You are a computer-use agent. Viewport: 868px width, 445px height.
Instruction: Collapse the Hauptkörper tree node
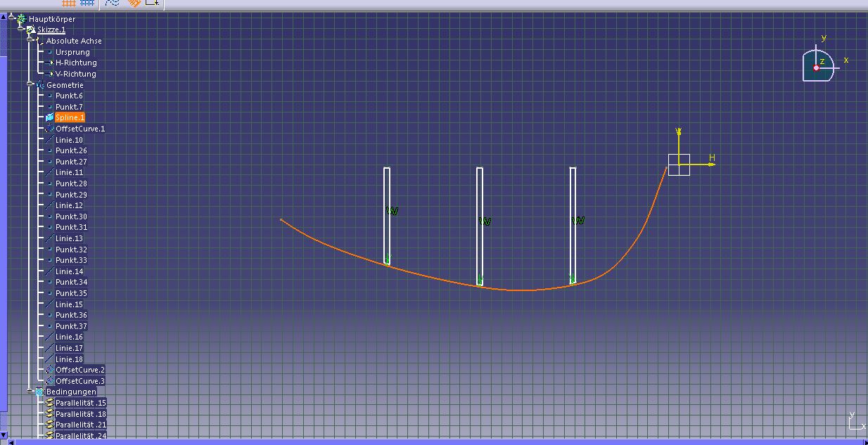11,15
